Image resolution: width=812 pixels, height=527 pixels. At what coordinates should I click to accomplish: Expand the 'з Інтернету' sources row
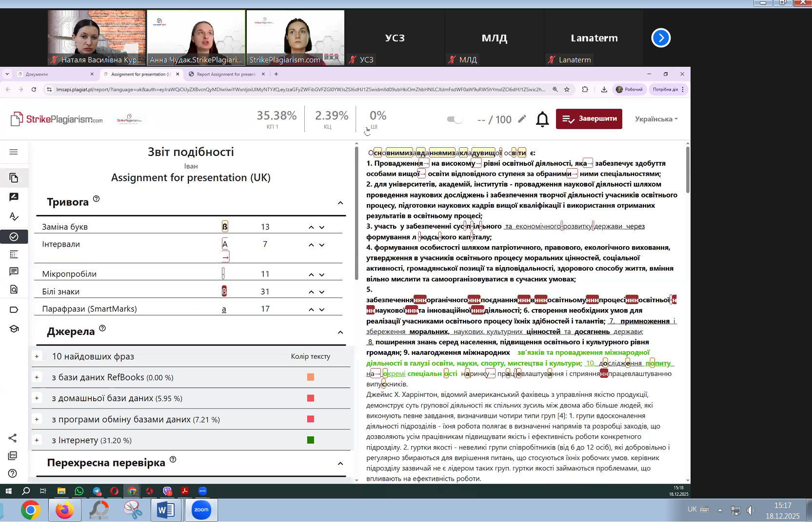tap(37, 440)
